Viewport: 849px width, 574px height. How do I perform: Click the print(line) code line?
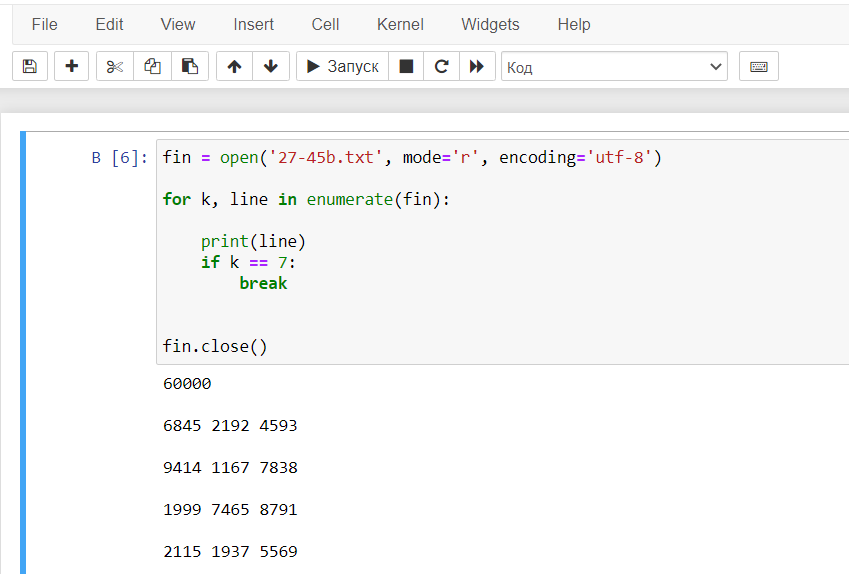[x=253, y=242]
